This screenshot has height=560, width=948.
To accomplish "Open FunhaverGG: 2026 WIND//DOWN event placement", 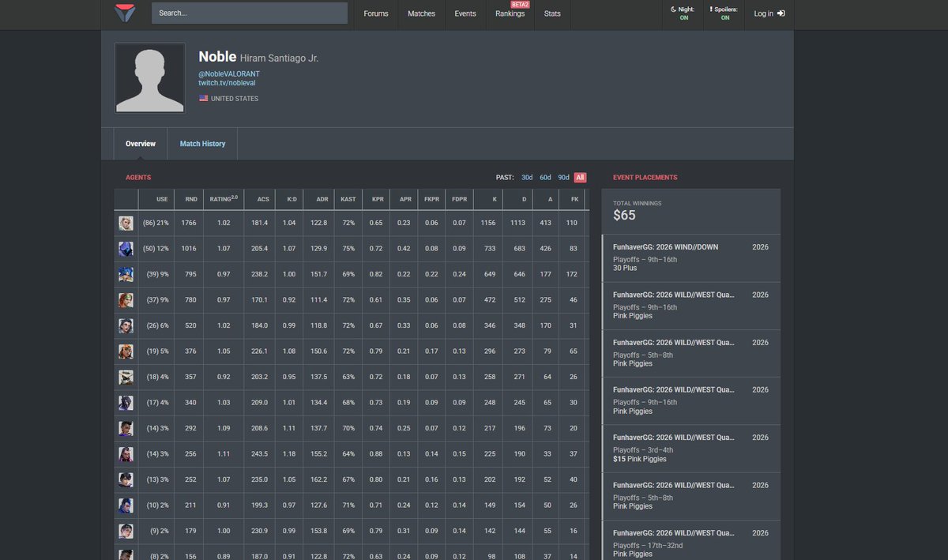I will (690, 257).
